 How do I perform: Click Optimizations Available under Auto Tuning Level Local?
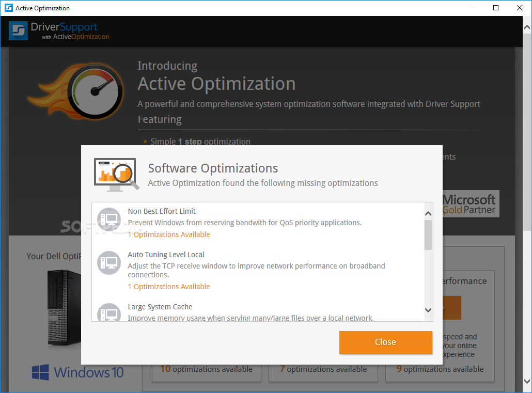[169, 287]
